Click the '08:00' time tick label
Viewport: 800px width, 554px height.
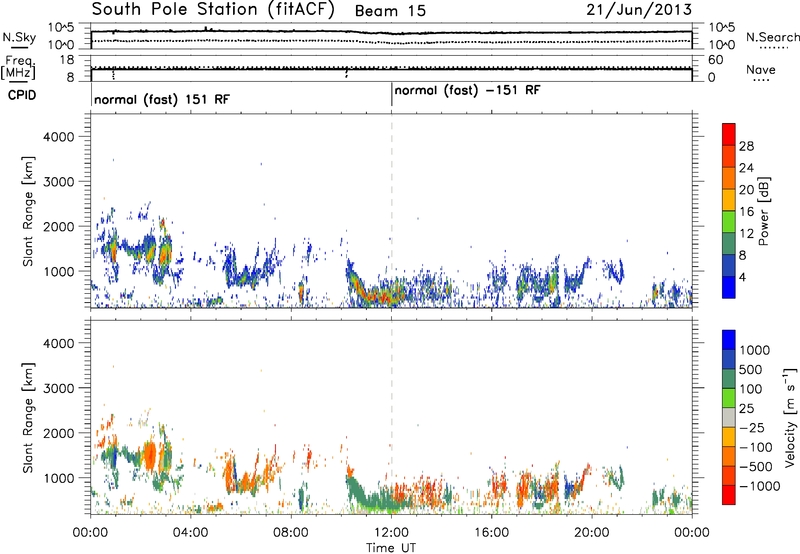[291, 533]
